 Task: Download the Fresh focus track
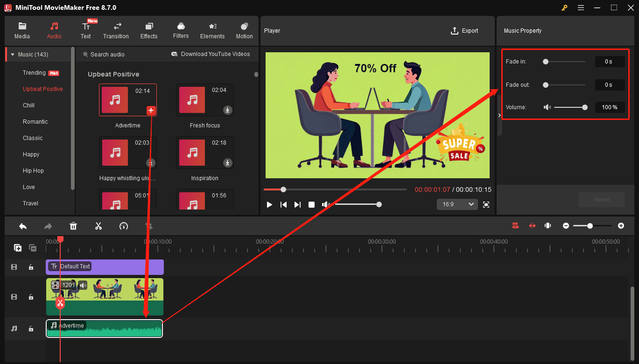[x=228, y=110]
